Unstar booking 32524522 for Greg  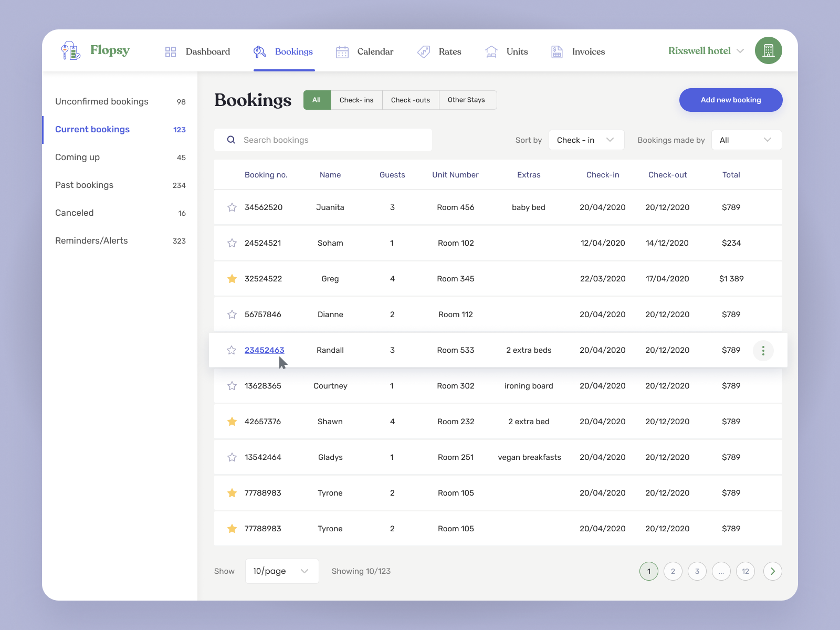click(x=232, y=279)
